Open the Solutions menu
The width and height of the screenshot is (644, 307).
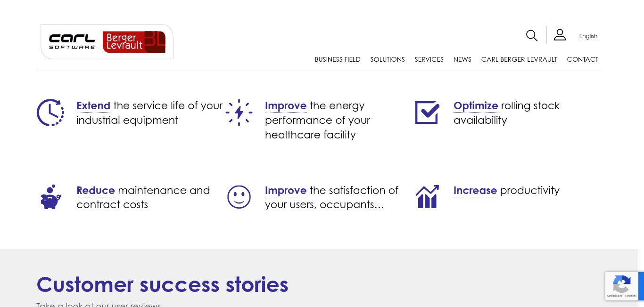388,59
